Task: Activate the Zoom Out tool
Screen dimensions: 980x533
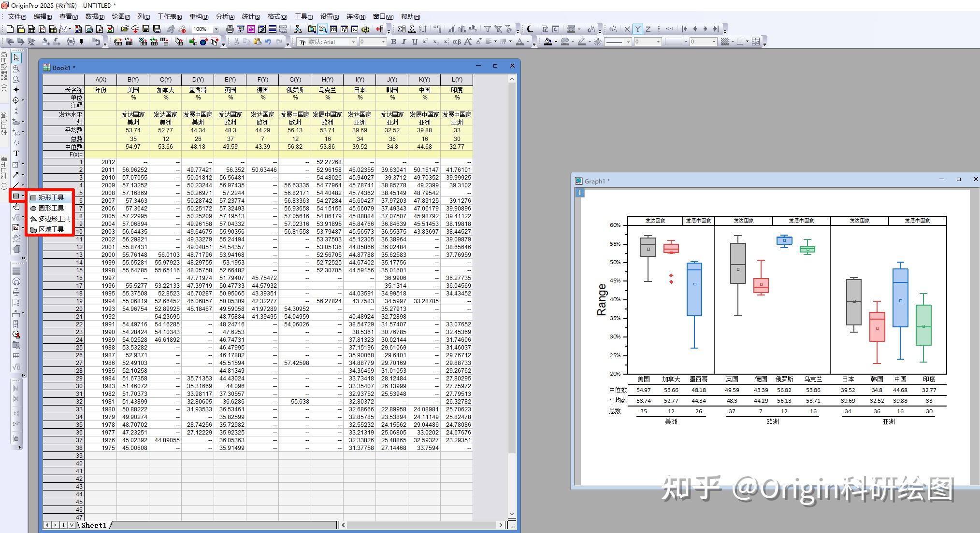Action: 16,79
